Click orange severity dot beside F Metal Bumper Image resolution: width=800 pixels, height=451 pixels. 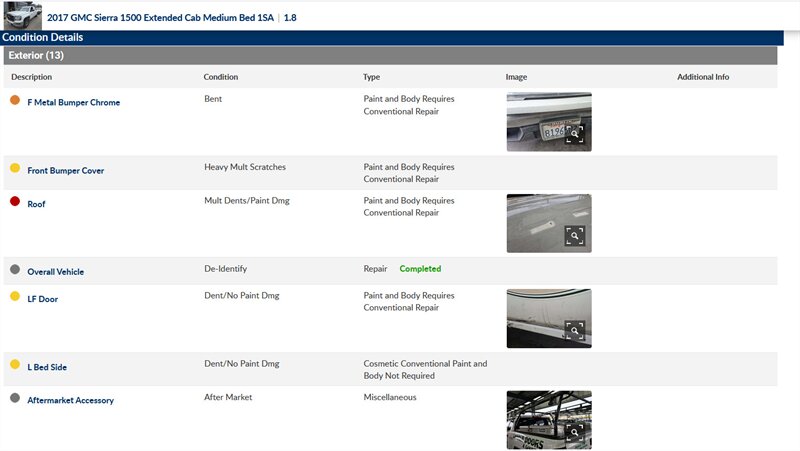[15, 100]
